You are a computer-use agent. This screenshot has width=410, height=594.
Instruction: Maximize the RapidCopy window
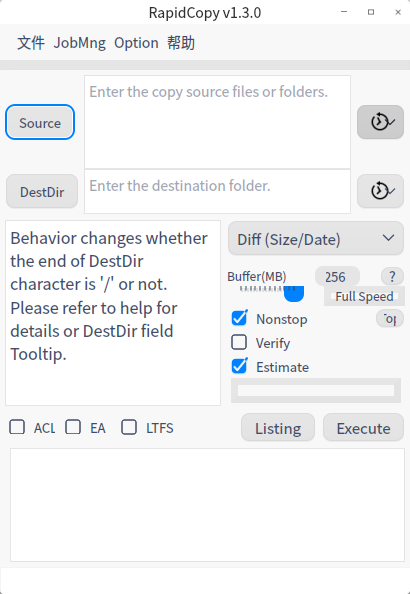(x=371, y=12)
